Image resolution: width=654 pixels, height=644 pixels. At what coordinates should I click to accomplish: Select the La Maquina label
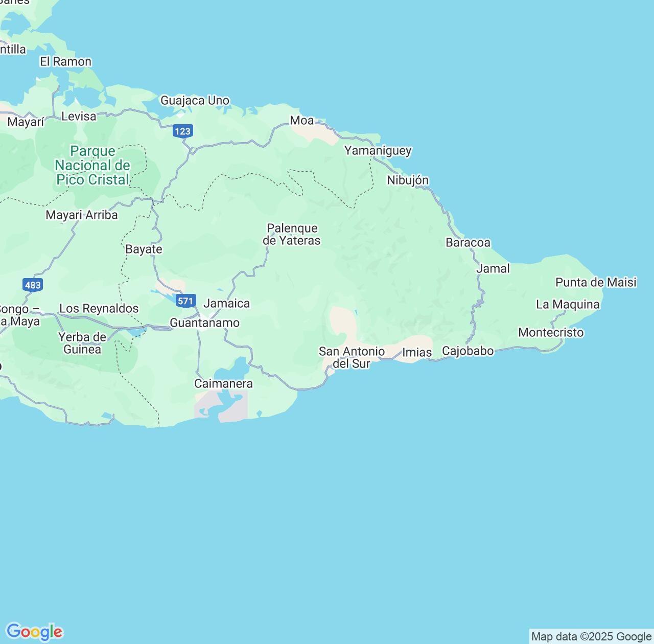click(567, 305)
